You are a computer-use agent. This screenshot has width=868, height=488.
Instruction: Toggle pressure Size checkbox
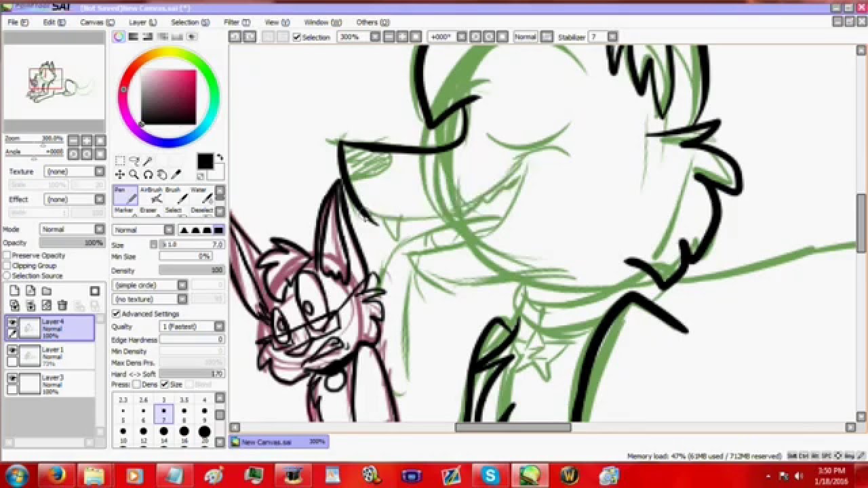pyautogui.click(x=164, y=384)
